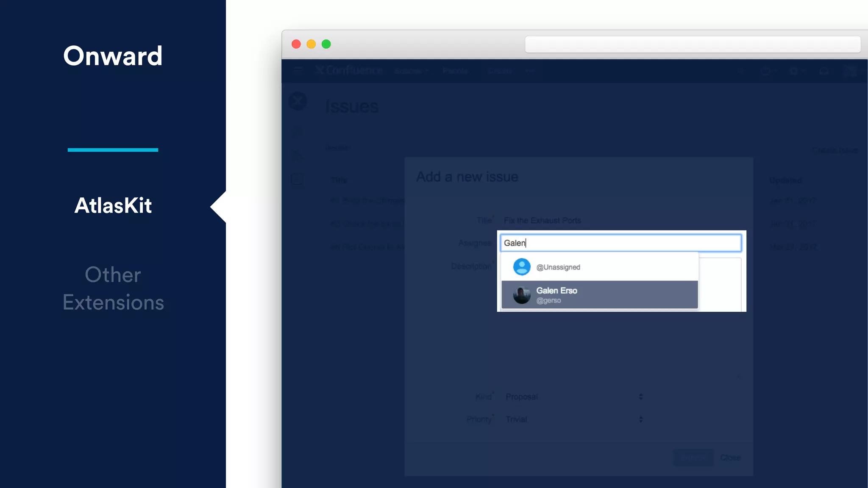Open the user profile avatar menu

851,71
